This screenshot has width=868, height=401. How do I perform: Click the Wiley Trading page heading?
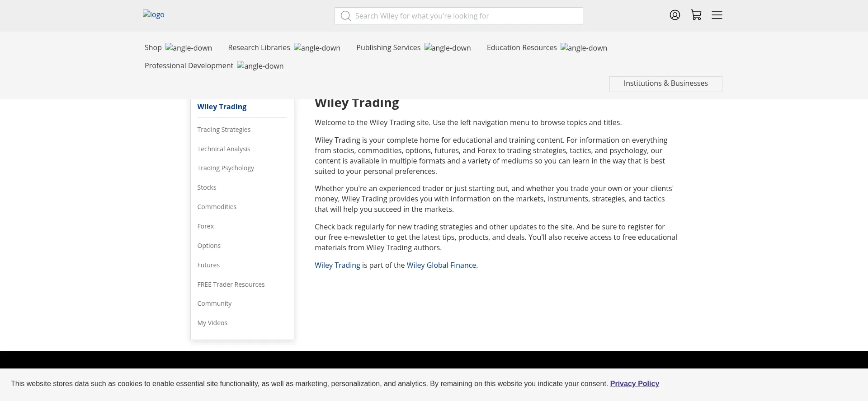357,104
